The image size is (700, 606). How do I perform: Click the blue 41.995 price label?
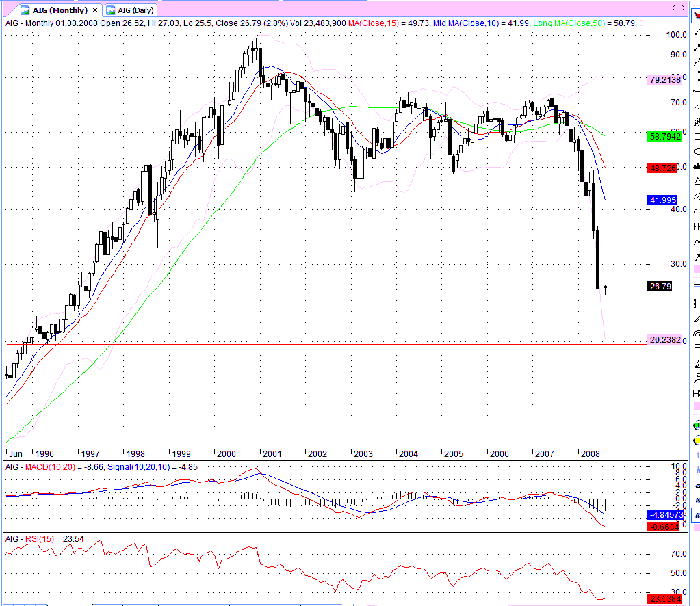click(x=662, y=200)
